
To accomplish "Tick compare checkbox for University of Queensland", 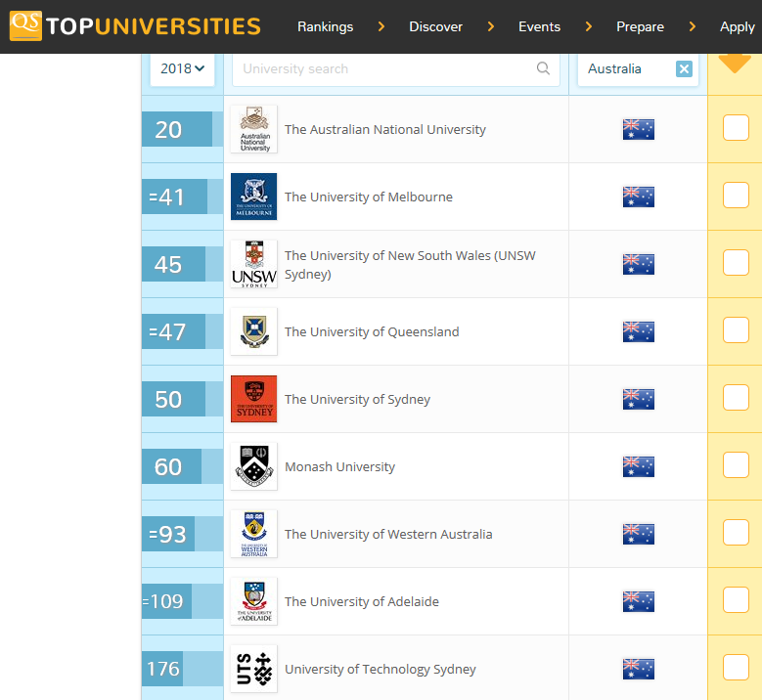I will click(736, 330).
